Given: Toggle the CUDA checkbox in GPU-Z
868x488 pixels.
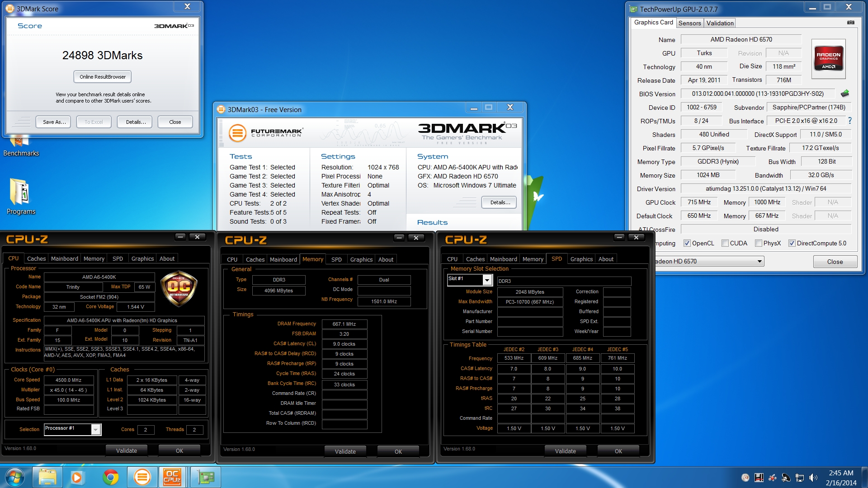Looking at the screenshot, I should pyautogui.click(x=725, y=243).
